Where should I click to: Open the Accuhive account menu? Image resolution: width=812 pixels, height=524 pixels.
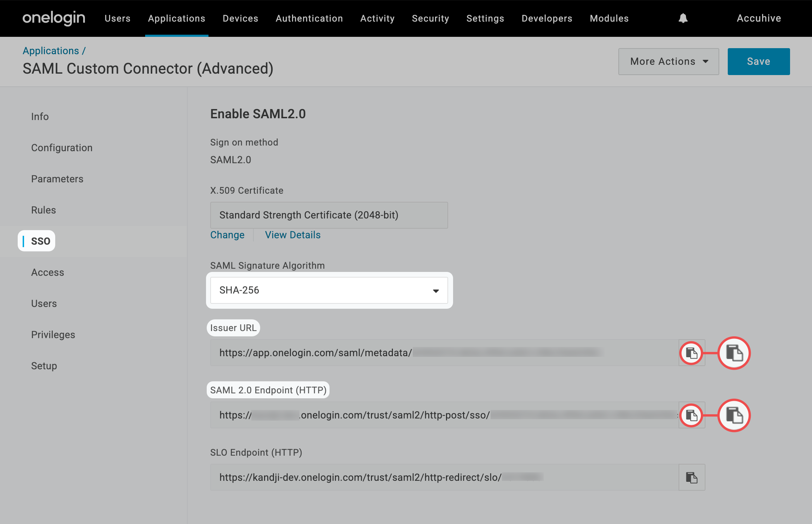tap(759, 18)
